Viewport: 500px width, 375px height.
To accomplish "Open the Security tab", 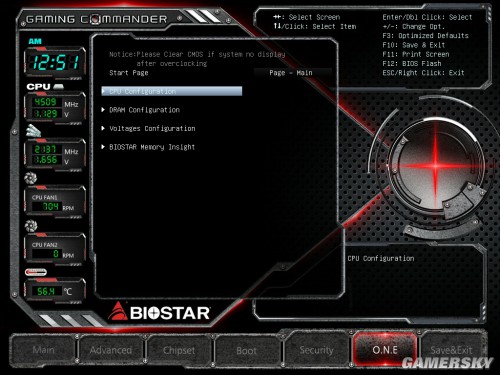I will [316, 350].
